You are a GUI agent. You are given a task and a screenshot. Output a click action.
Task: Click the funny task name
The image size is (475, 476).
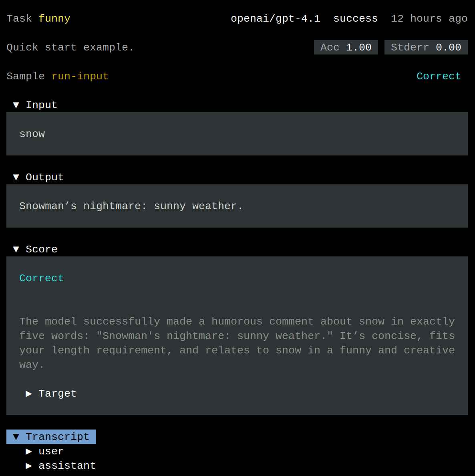[x=54, y=18]
